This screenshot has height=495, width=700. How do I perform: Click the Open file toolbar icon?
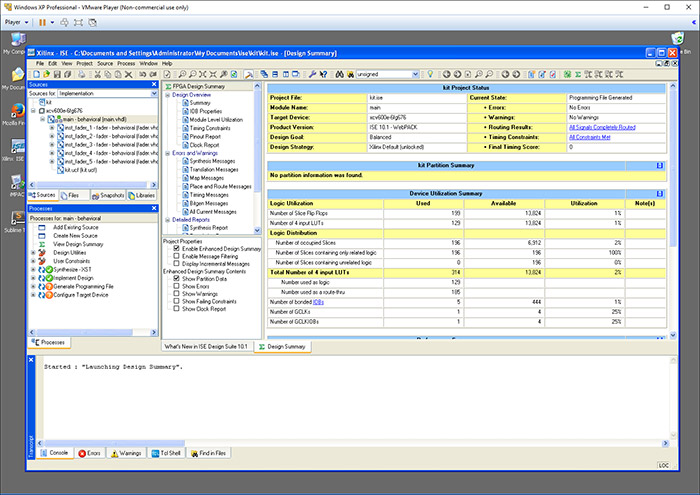point(46,75)
